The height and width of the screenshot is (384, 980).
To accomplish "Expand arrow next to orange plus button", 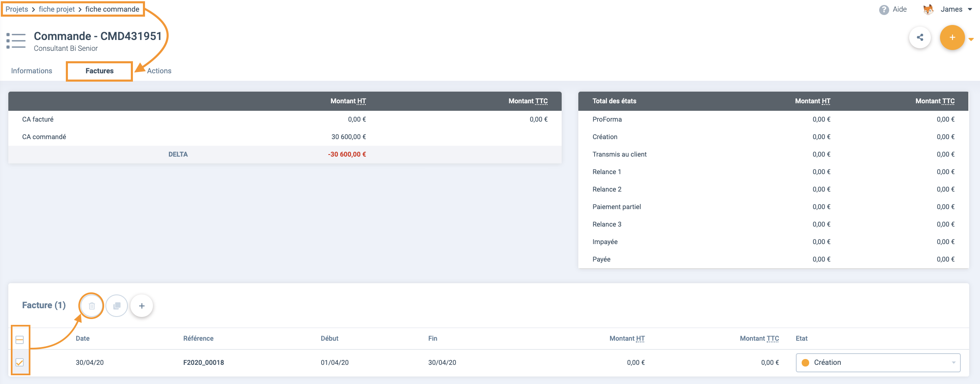I will pyautogui.click(x=971, y=40).
